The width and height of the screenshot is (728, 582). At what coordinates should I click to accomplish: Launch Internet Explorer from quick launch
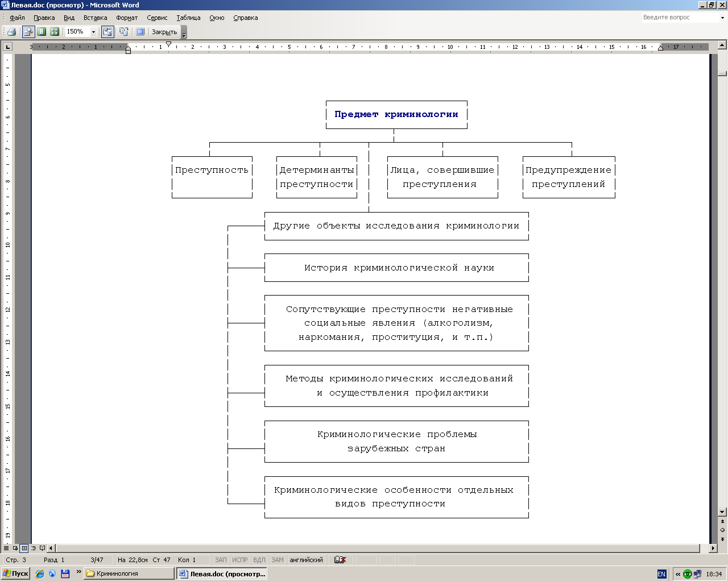(x=40, y=574)
